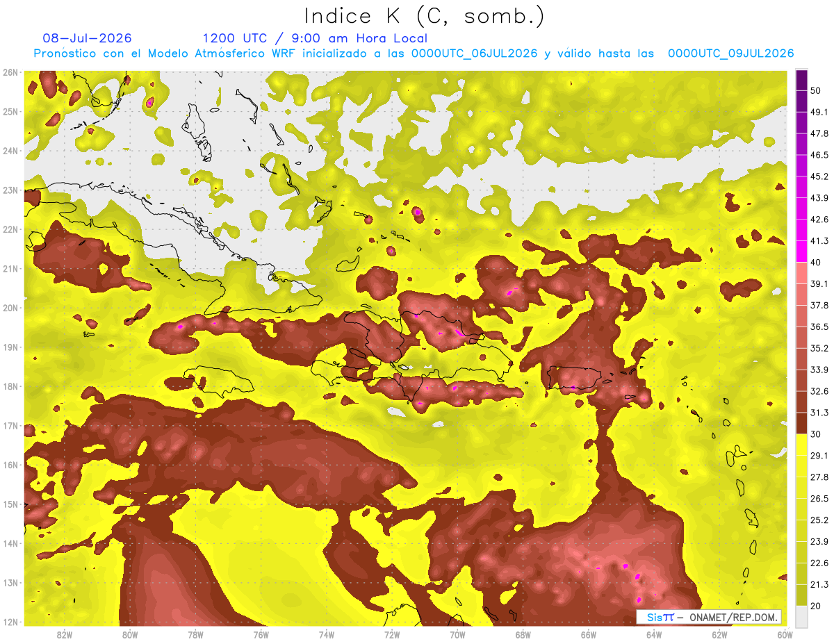The height and width of the screenshot is (644, 834).
Task: Click the 78W longitude label
Action: pyautogui.click(x=195, y=635)
